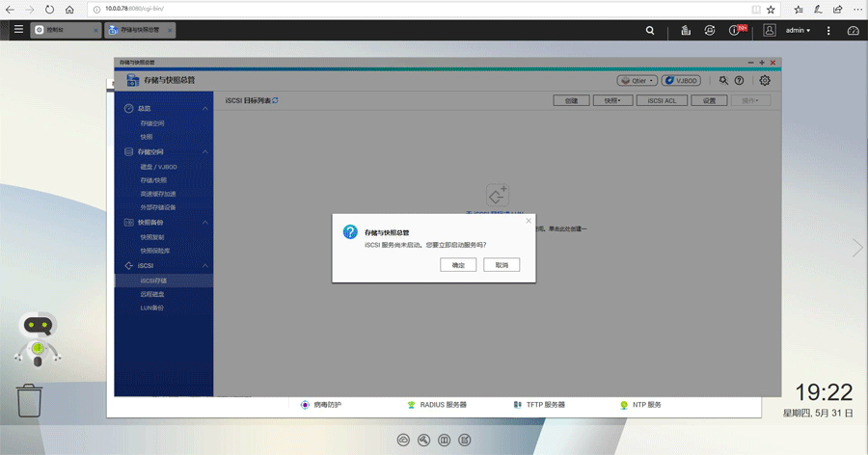Collapse the iSCSI sidebar section
Viewport: 868px width, 455px height.
click(205, 265)
